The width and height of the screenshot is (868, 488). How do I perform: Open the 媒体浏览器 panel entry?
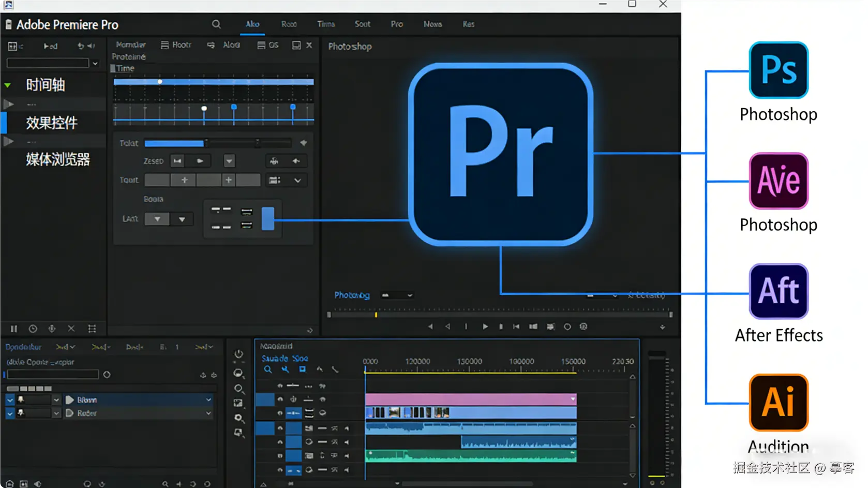click(58, 159)
